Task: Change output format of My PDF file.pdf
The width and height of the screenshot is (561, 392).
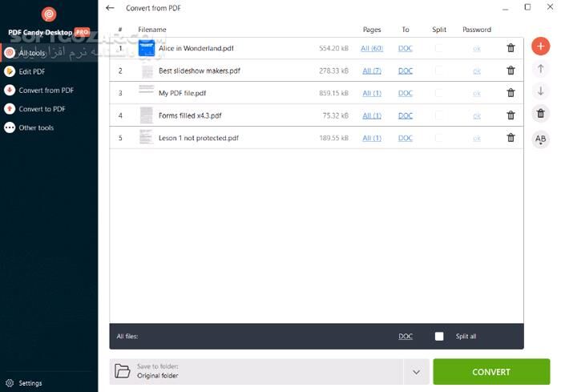Action: coord(406,93)
